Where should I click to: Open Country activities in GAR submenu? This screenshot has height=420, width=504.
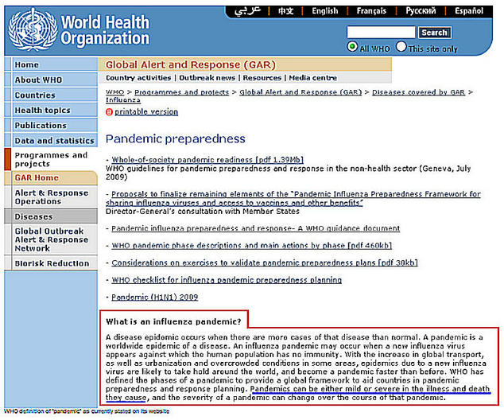tap(138, 78)
